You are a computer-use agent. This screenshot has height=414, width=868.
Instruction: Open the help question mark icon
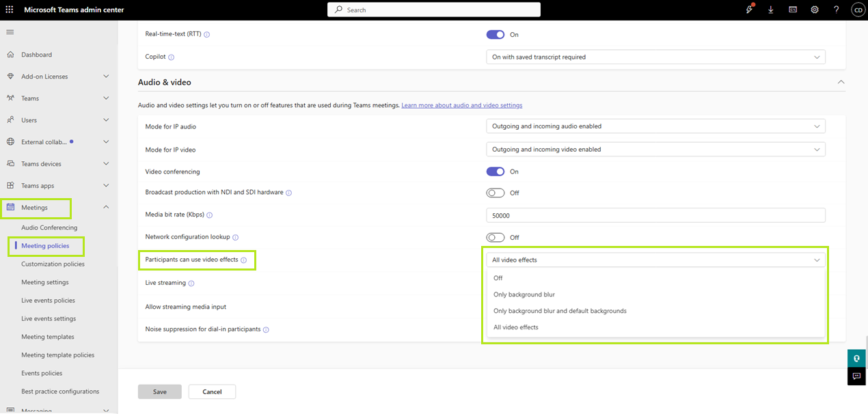(x=836, y=10)
